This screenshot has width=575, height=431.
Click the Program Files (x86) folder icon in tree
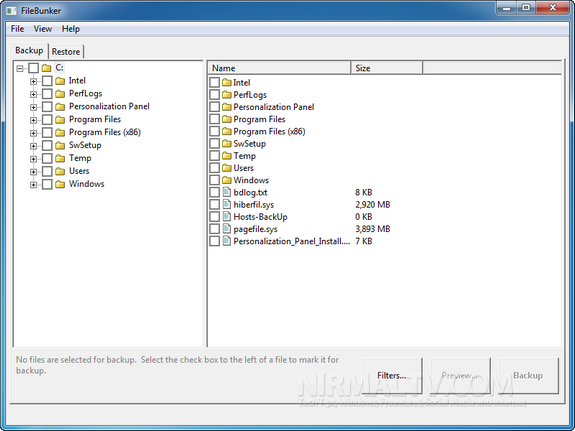[x=60, y=132]
